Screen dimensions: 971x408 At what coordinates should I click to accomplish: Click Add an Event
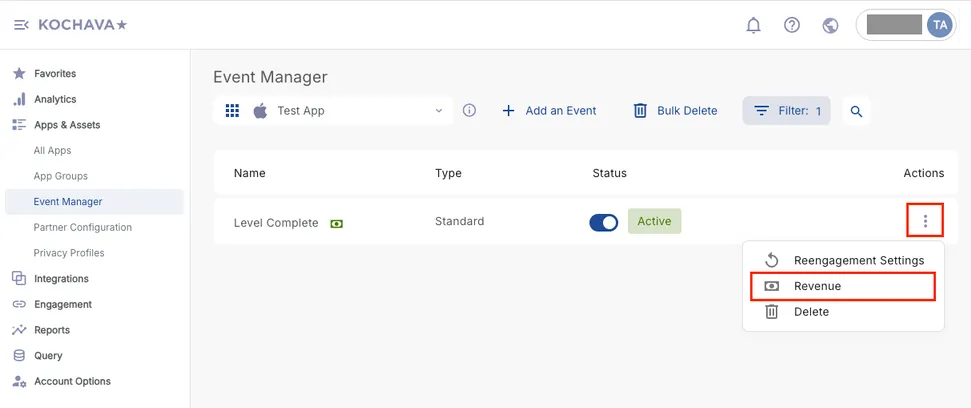pyautogui.click(x=549, y=111)
